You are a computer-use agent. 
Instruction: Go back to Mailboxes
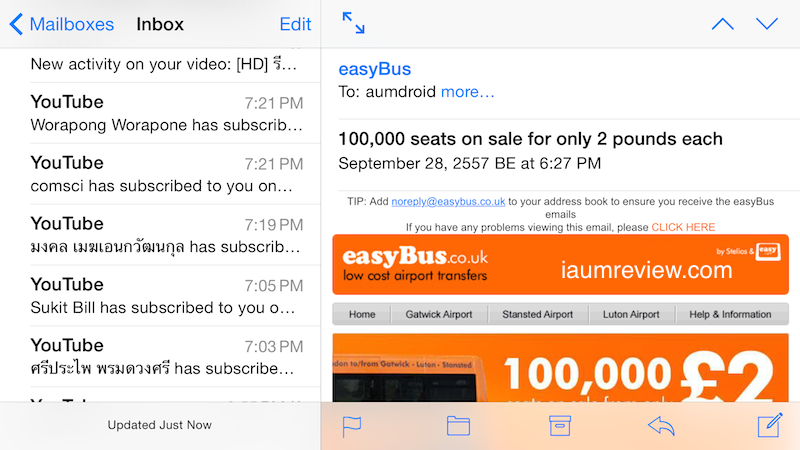pyautogui.click(x=62, y=24)
